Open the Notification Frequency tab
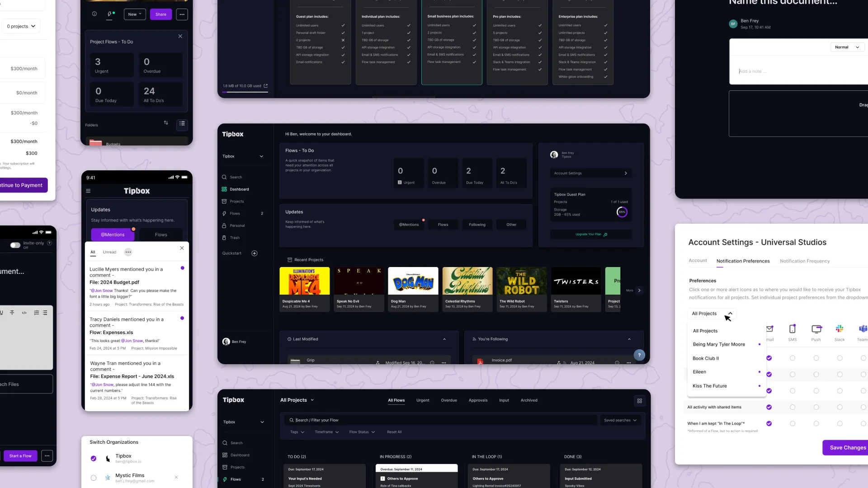 [x=805, y=261]
